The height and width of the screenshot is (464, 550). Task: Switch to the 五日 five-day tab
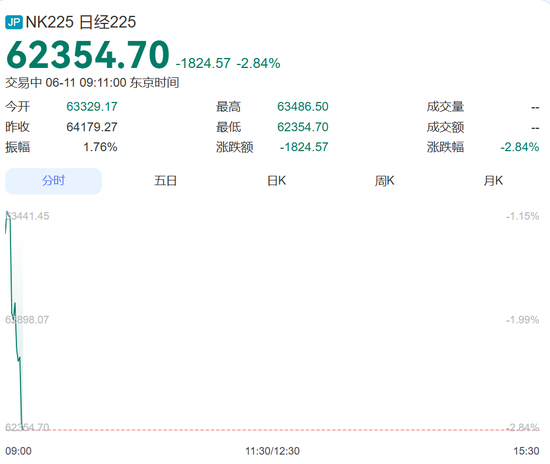click(x=165, y=181)
